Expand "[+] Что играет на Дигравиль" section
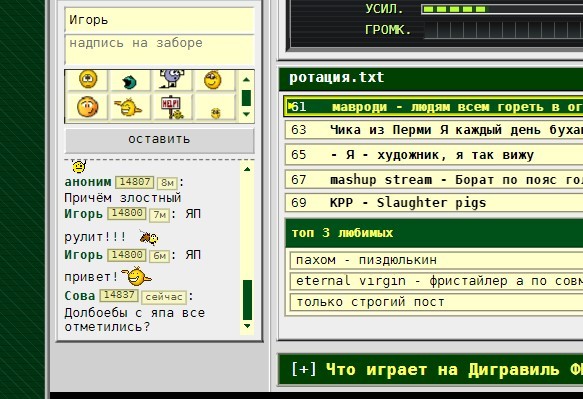Image resolution: width=583 pixels, height=399 pixels. [x=431, y=370]
